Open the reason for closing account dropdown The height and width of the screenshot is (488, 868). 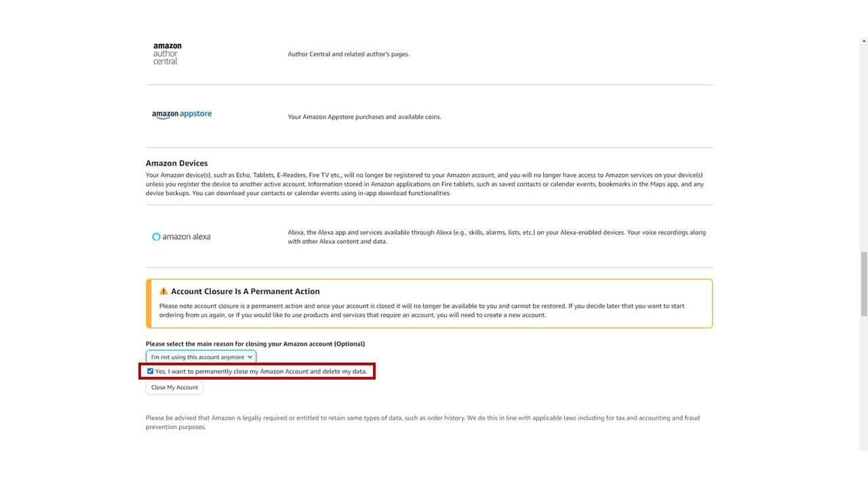201,357
